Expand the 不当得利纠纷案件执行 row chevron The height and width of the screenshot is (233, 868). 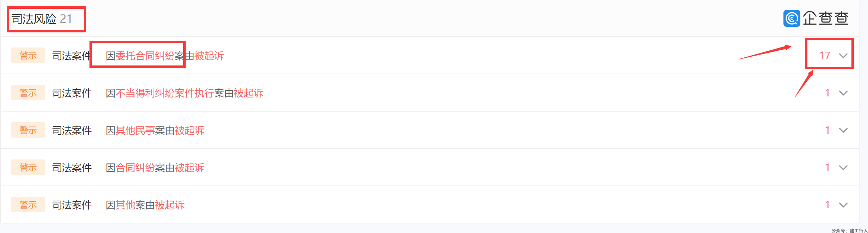(x=843, y=93)
